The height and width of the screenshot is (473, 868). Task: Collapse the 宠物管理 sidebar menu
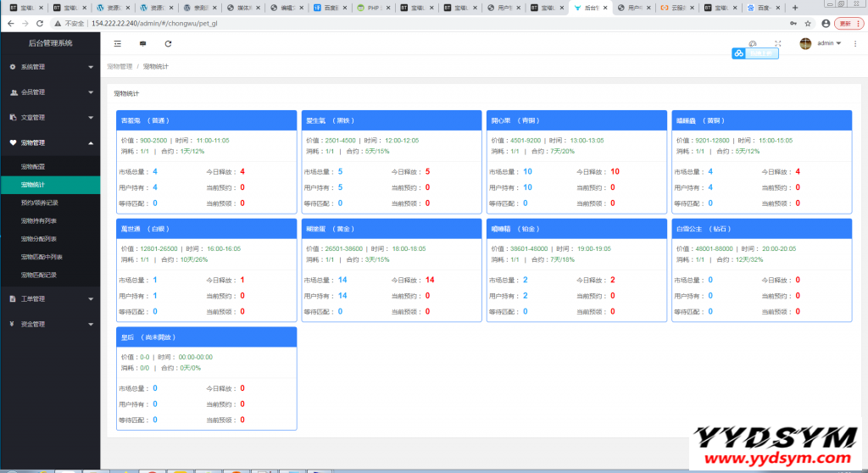[x=50, y=142]
